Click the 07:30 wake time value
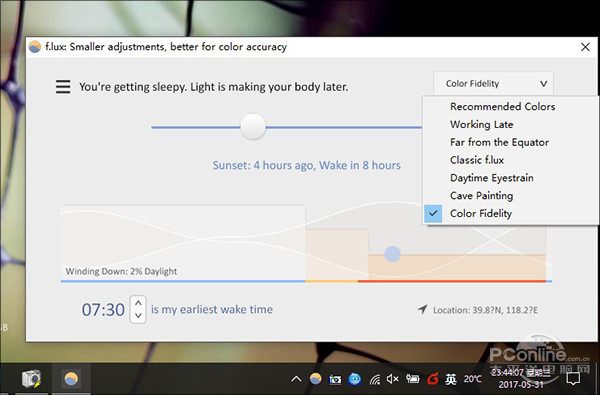This screenshot has height=395, width=600. (x=103, y=309)
